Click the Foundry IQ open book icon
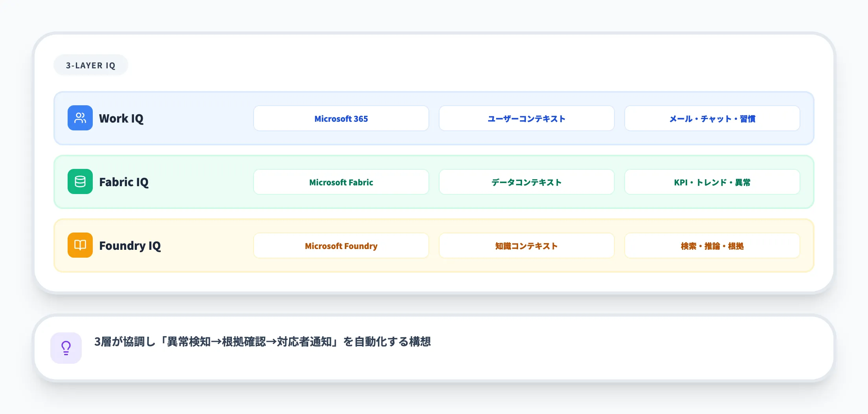The height and width of the screenshot is (414, 868). pos(80,245)
